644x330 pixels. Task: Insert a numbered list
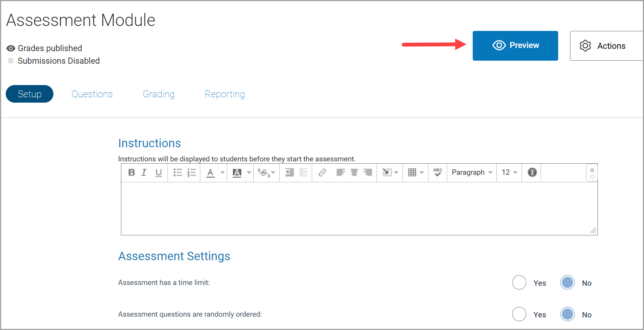click(x=192, y=172)
